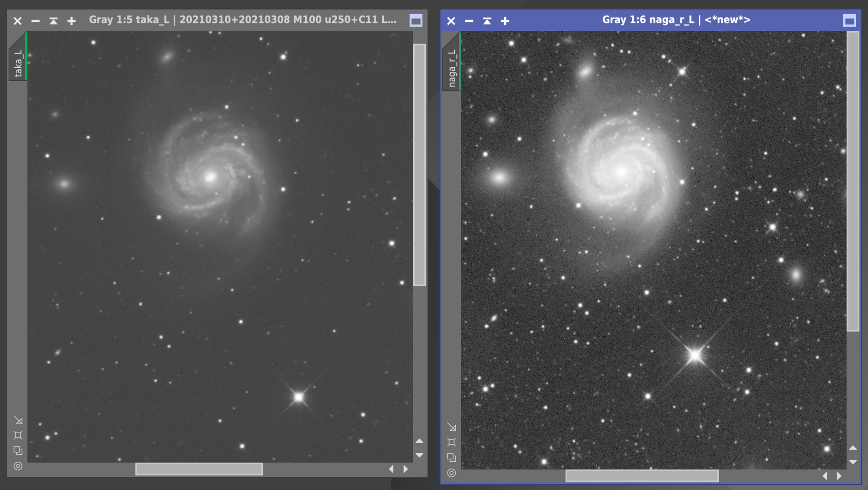Click scroll-down arrow in taka_L window

[x=419, y=455]
